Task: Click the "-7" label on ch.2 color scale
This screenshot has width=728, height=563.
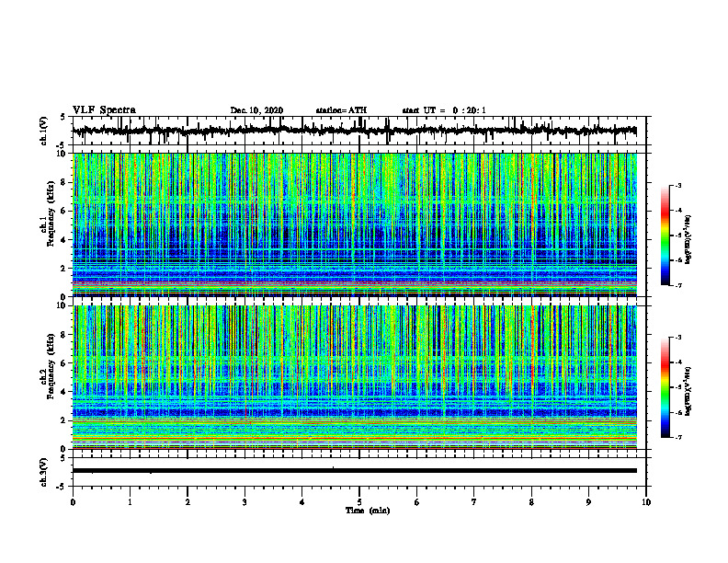Action: click(677, 438)
